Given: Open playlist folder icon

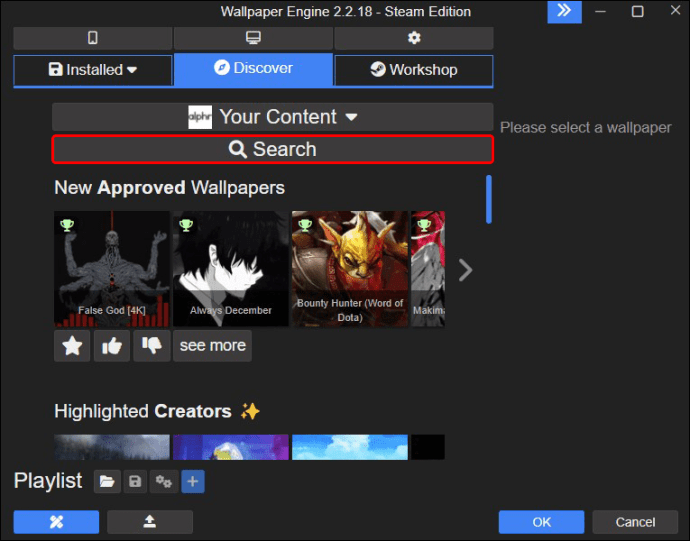Looking at the screenshot, I should tap(107, 481).
